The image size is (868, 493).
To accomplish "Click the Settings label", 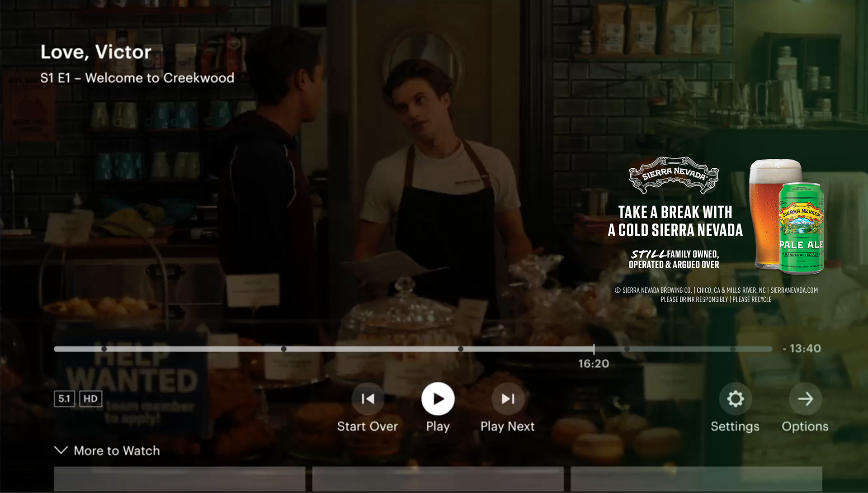I will 735,426.
